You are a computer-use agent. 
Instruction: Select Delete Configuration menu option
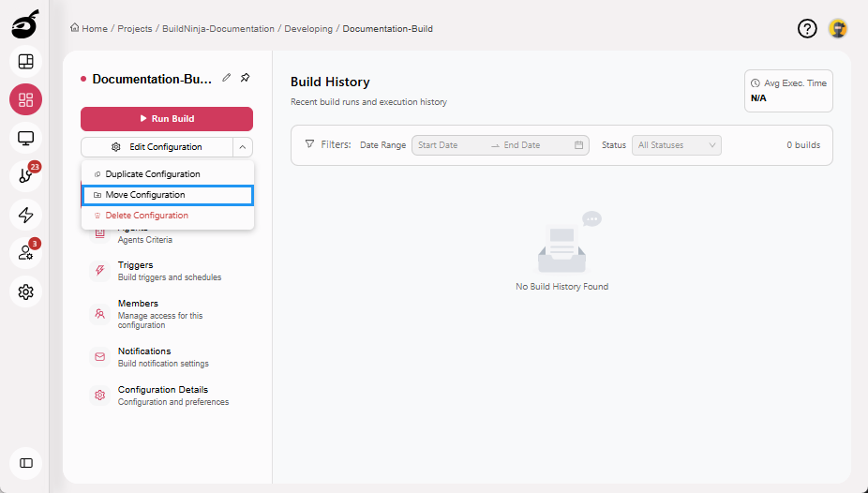[168, 216]
